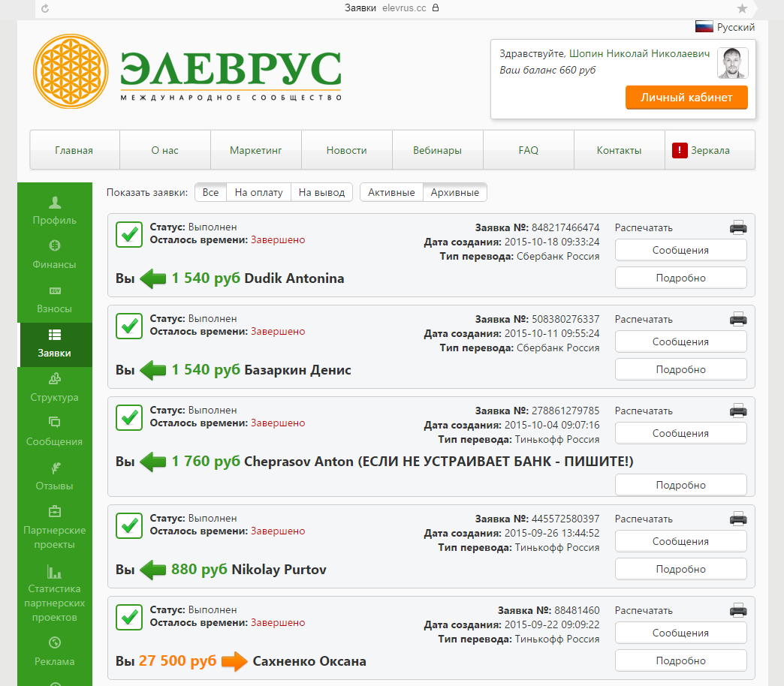Click Распечатать link for request 848217466474
784x686 pixels.
coord(644,228)
